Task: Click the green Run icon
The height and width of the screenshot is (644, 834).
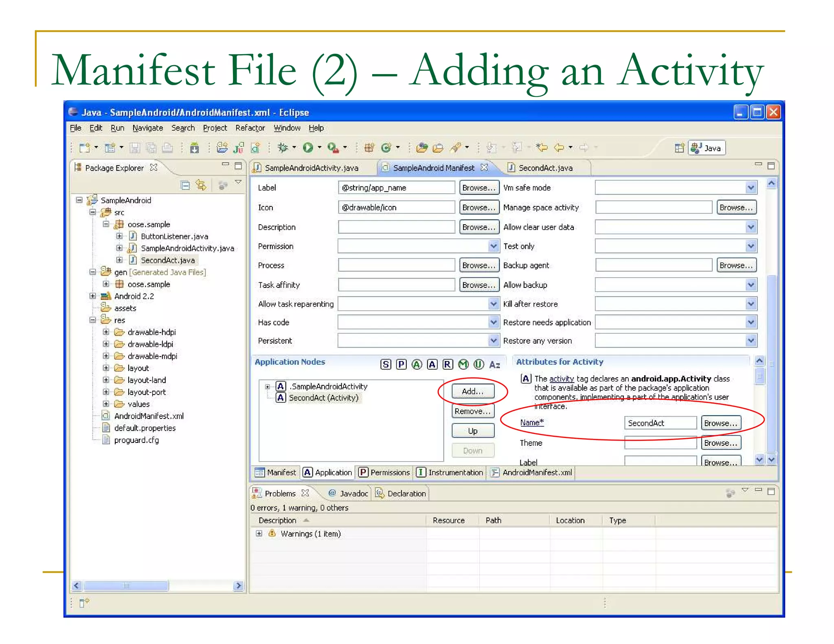Action: coord(308,148)
